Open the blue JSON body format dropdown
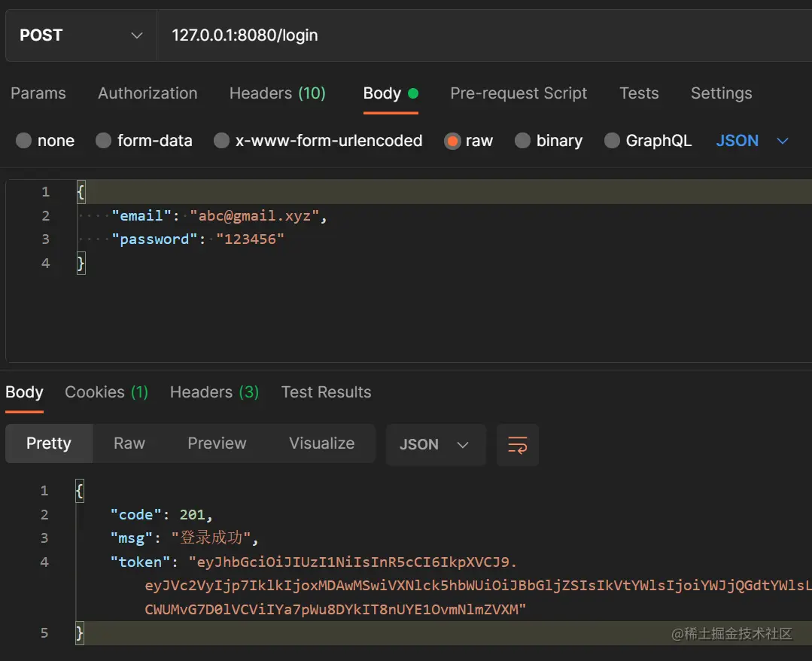The width and height of the screenshot is (812, 661). (x=752, y=140)
